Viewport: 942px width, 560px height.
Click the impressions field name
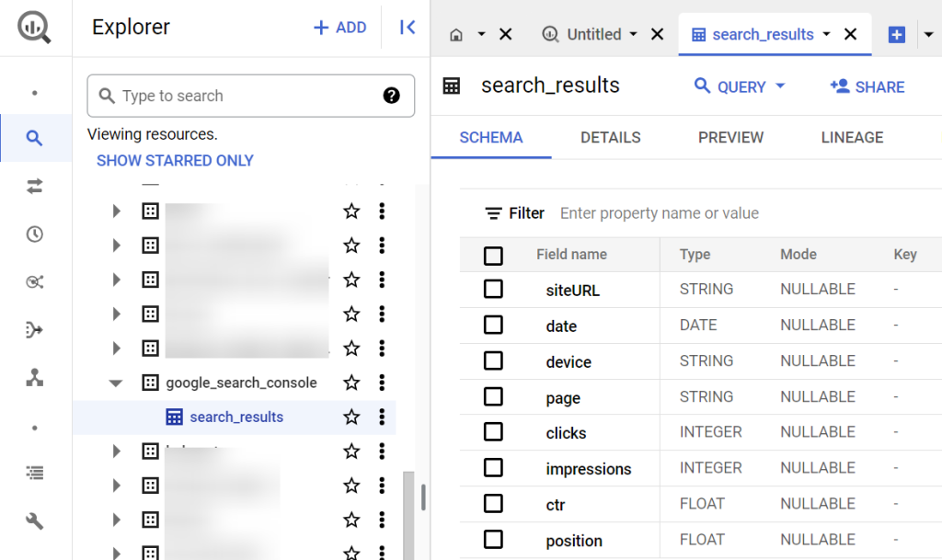pos(588,469)
